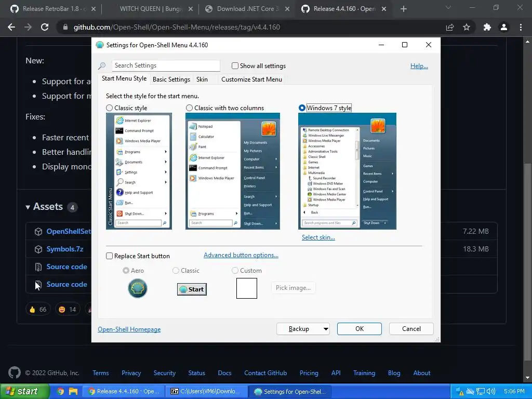The height and width of the screenshot is (399, 532).
Task: Enable Show all settings checkbox
Action: (x=235, y=66)
